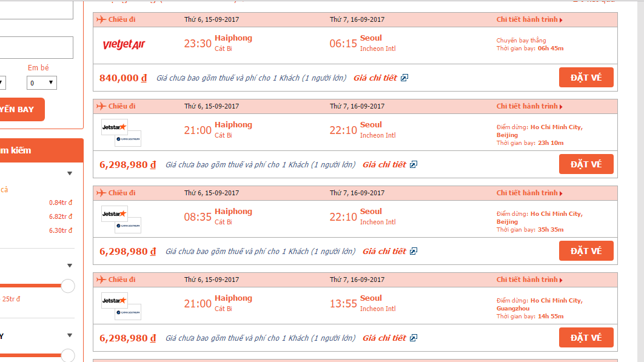The image size is (644, 362).
Task: Click the 25tr đ price slider handle
Action: click(68, 286)
